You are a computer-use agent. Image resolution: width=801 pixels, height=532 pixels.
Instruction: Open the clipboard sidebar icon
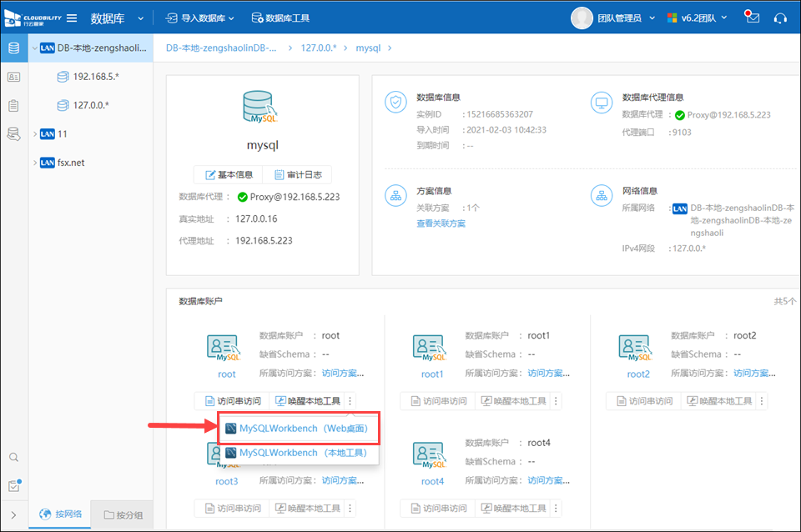pos(13,105)
